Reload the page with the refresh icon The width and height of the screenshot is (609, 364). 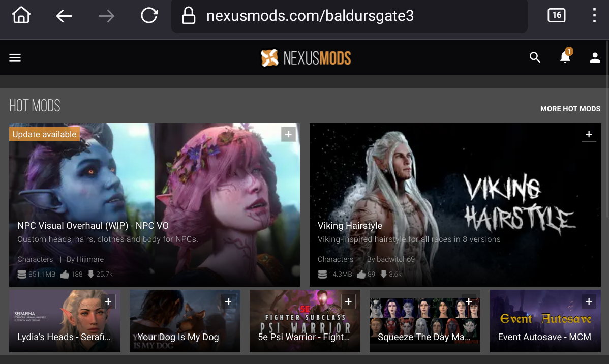coord(149,16)
